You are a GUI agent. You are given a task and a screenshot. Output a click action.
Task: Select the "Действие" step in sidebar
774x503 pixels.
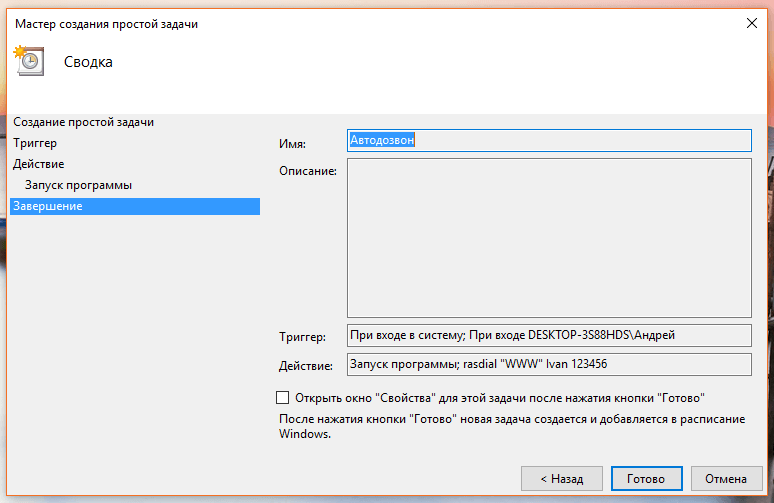39,164
